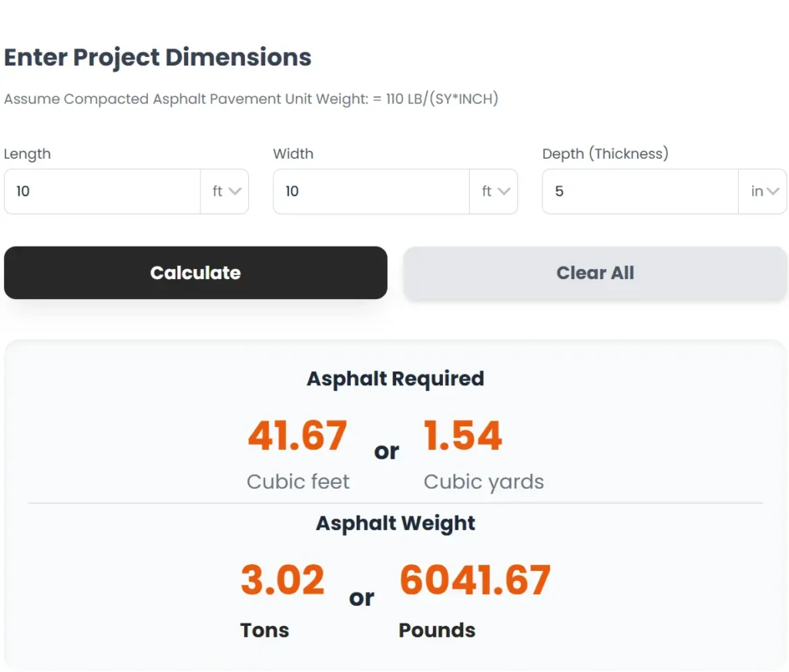Click the unit weight assumption text

click(x=251, y=99)
